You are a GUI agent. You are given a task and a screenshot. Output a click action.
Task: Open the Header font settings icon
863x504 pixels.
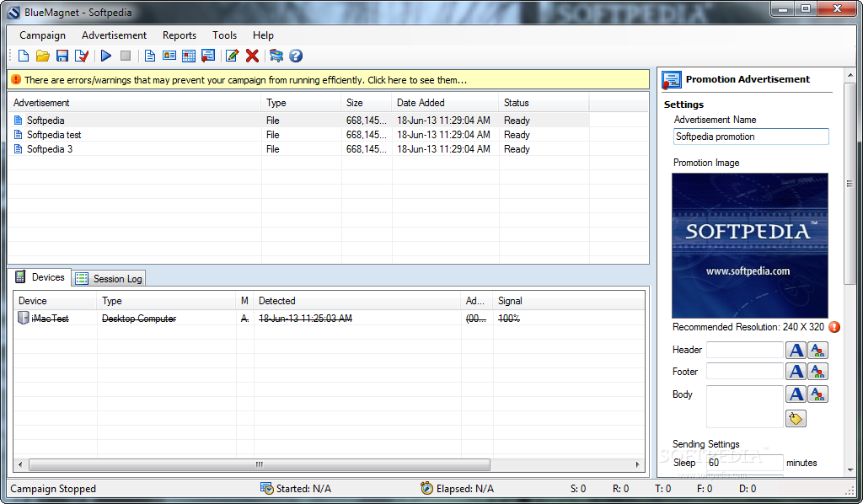point(796,350)
